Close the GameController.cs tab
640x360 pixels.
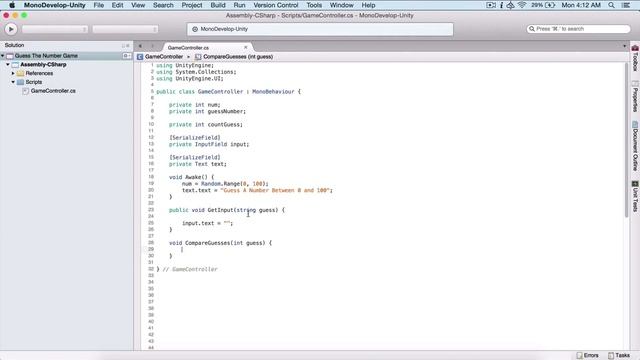click(245, 47)
